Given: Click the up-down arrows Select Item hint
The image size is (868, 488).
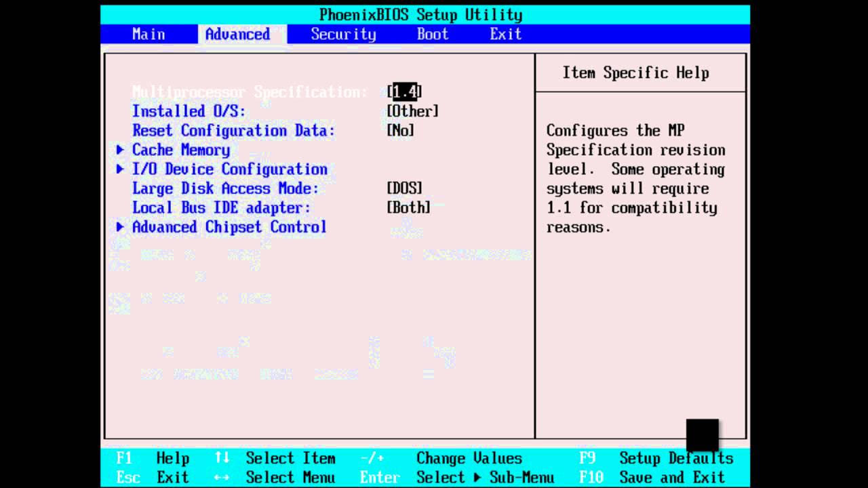Looking at the screenshot, I should click(x=275, y=458).
